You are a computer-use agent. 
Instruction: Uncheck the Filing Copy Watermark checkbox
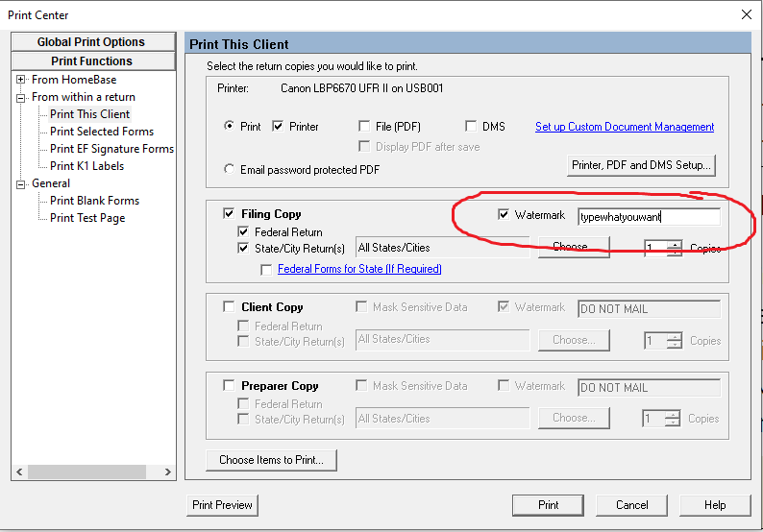point(504,215)
